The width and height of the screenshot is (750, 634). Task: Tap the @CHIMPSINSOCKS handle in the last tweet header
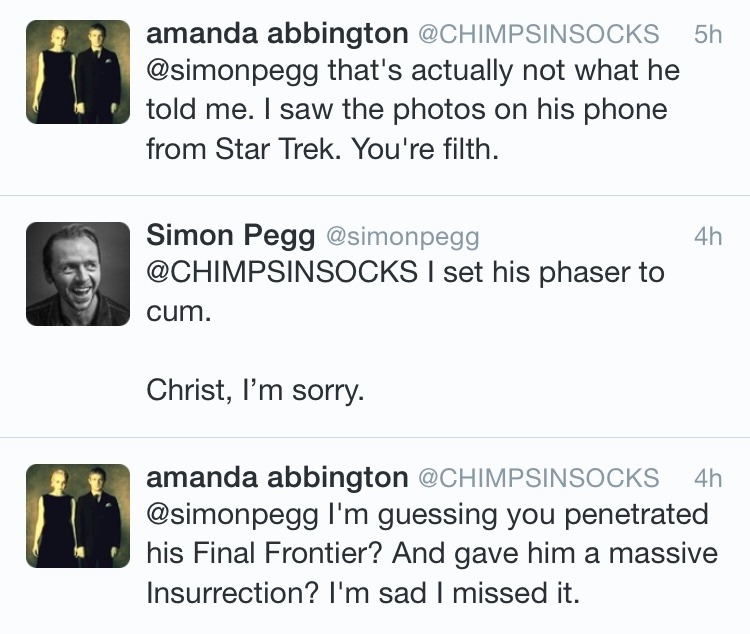click(x=537, y=477)
